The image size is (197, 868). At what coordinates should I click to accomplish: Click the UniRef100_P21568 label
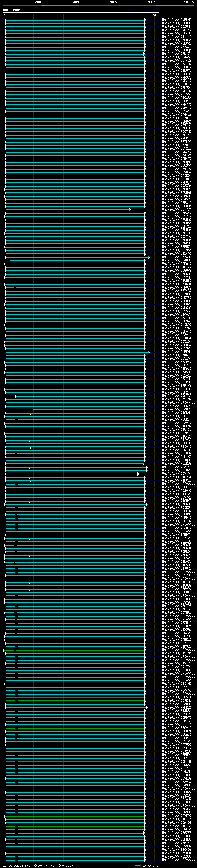tap(177, 95)
